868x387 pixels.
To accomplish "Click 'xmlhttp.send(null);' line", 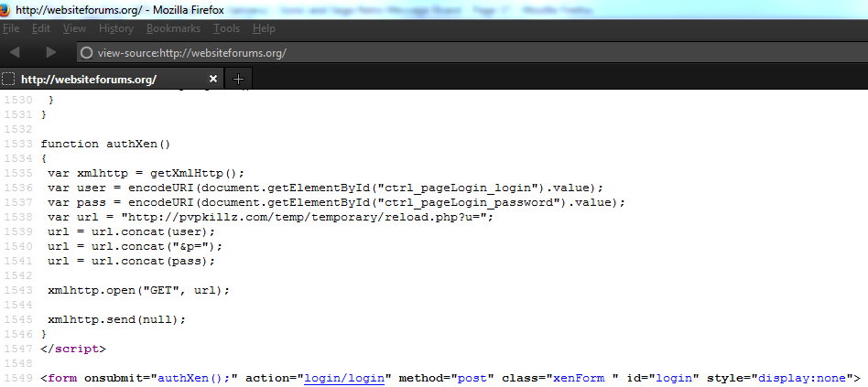I will point(117,319).
